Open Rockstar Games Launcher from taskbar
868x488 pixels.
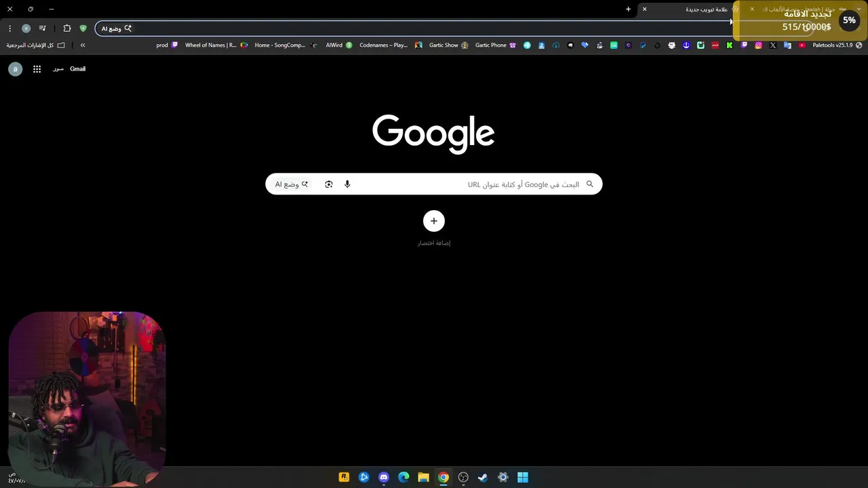coord(344,477)
